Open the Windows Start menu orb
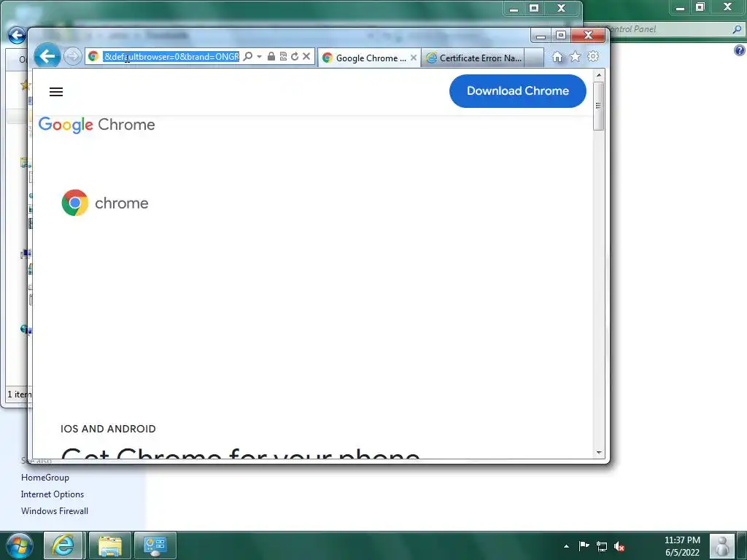Viewport: 747px width, 560px height. pyautogui.click(x=20, y=545)
